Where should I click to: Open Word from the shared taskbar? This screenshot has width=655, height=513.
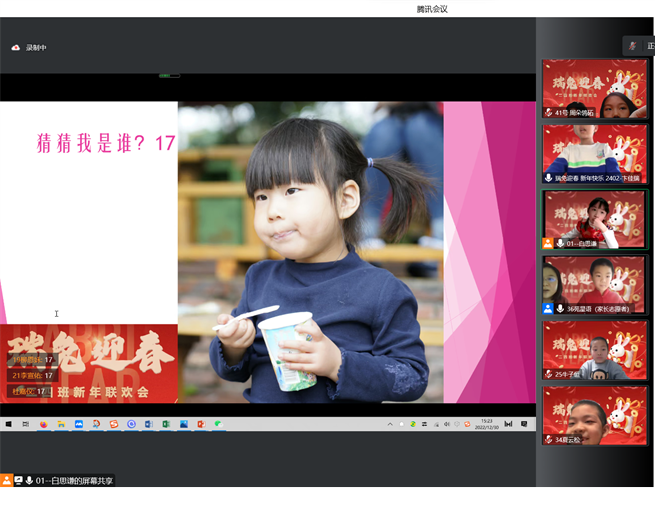149,424
